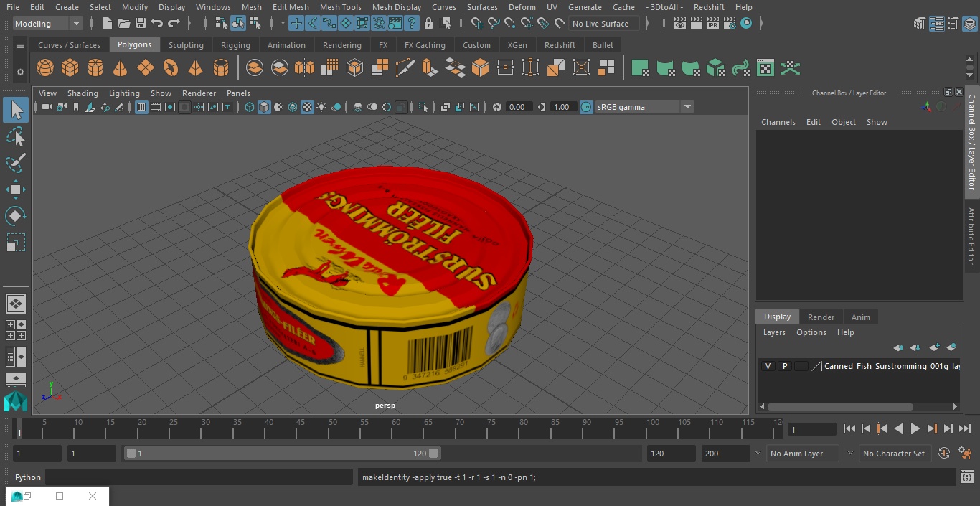Toggle textured display in the viewport toolbar
Viewport: 980px width, 506px height.
[307, 107]
